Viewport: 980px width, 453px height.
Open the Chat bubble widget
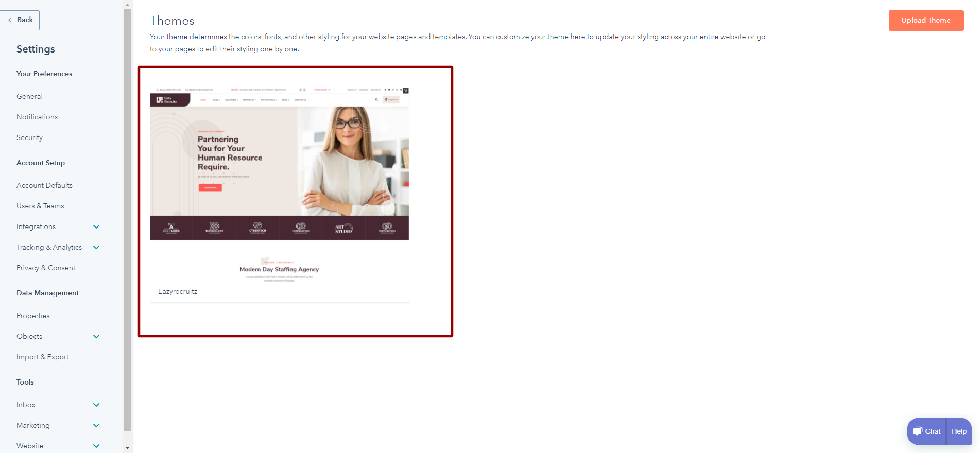[x=927, y=431]
